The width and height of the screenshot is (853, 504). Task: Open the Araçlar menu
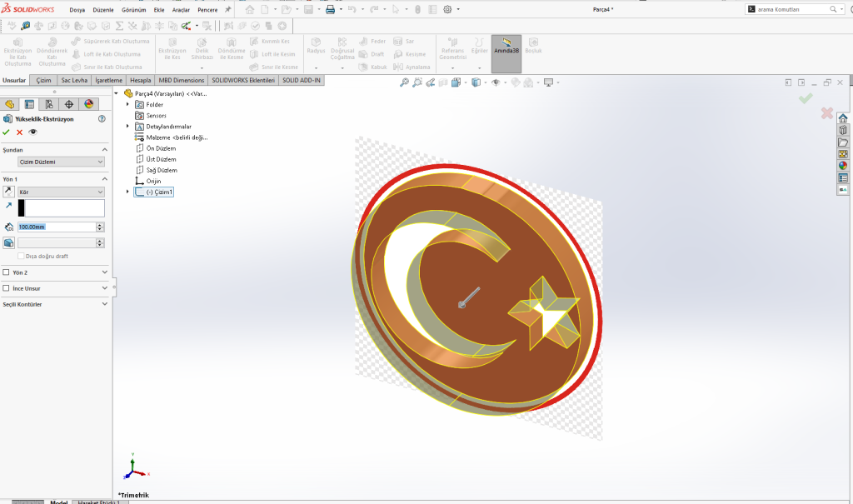click(x=181, y=9)
